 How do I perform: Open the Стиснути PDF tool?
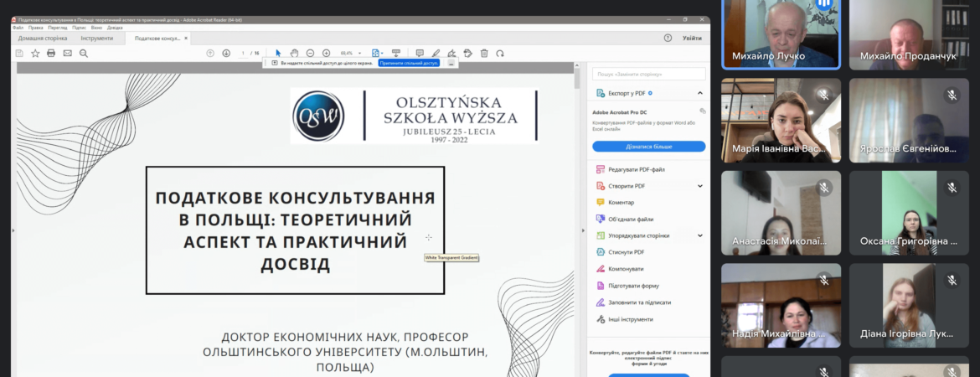tap(620, 252)
